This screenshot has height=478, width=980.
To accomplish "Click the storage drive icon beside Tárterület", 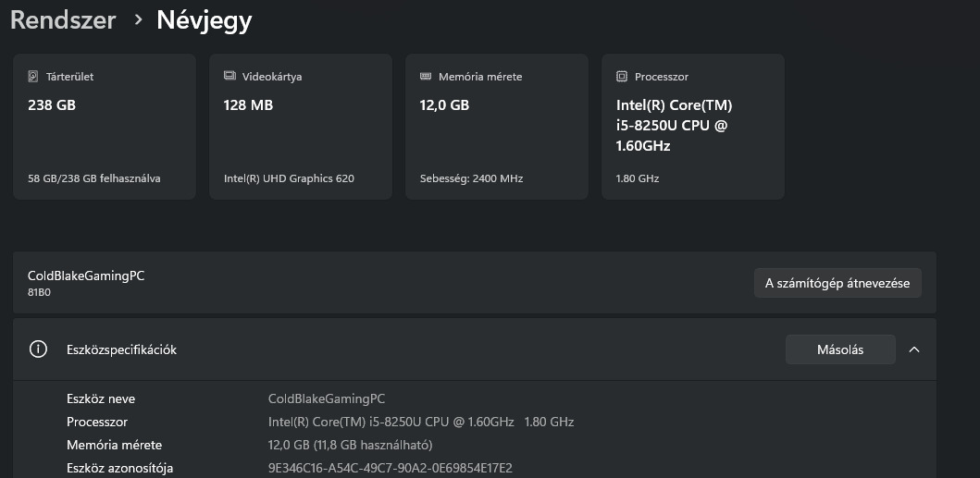I will click(34, 77).
